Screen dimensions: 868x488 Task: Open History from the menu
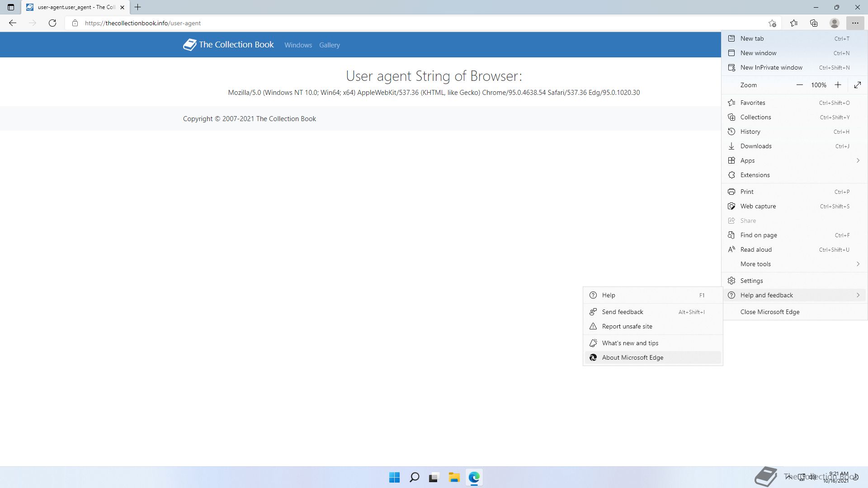pyautogui.click(x=794, y=131)
